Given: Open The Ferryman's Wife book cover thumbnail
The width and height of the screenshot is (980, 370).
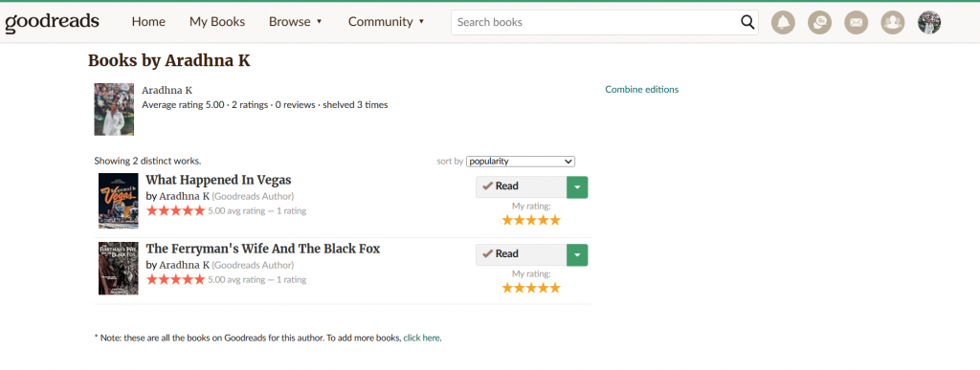Looking at the screenshot, I should point(118,269).
